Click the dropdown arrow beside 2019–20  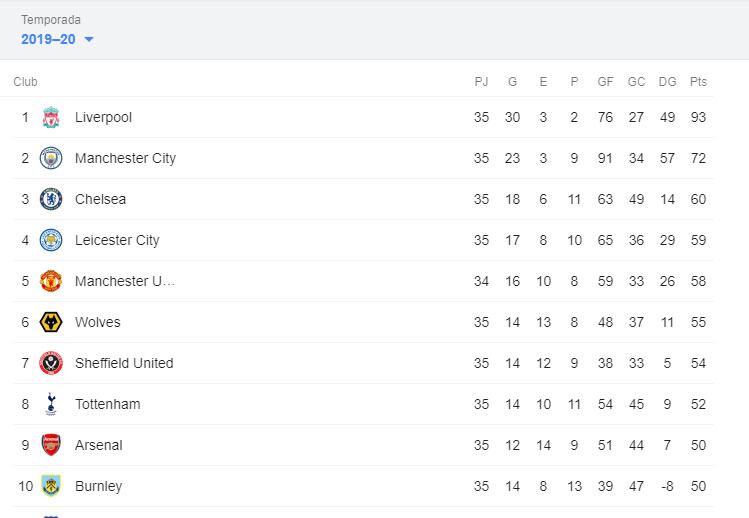[89, 40]
